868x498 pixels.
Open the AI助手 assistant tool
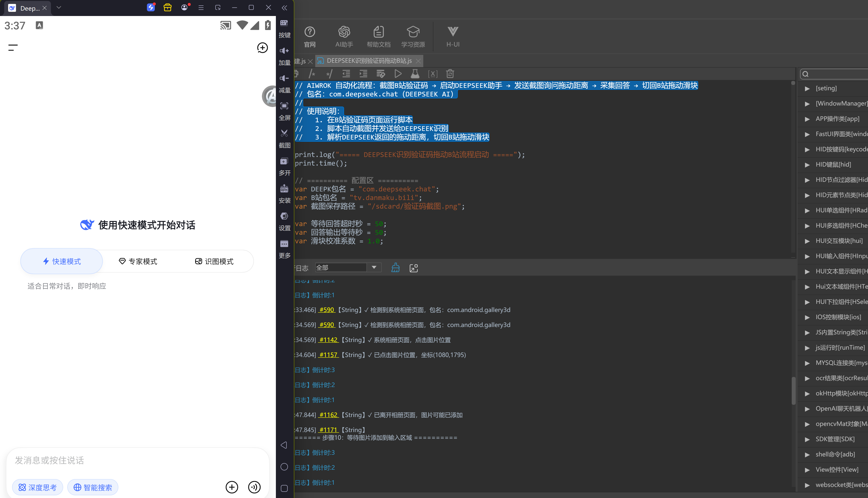pyautogui.click(x=344, y=37)
